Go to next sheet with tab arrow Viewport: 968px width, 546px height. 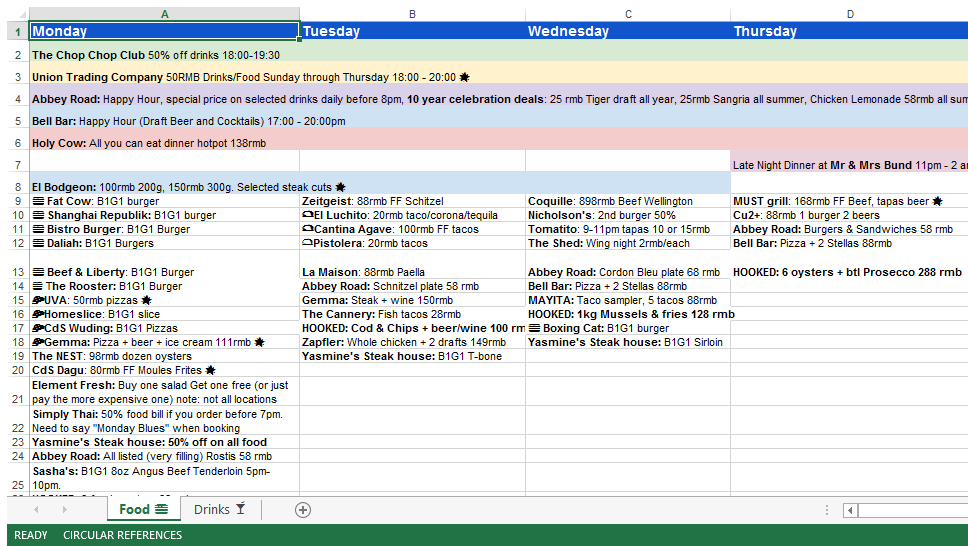click(64, 510)
